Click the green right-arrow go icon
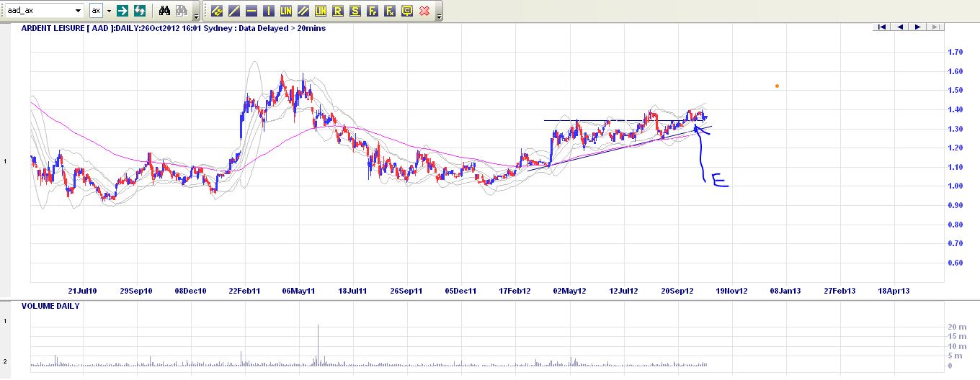The height and width of the screenshot is (380, 980). (x=122, y=11)
